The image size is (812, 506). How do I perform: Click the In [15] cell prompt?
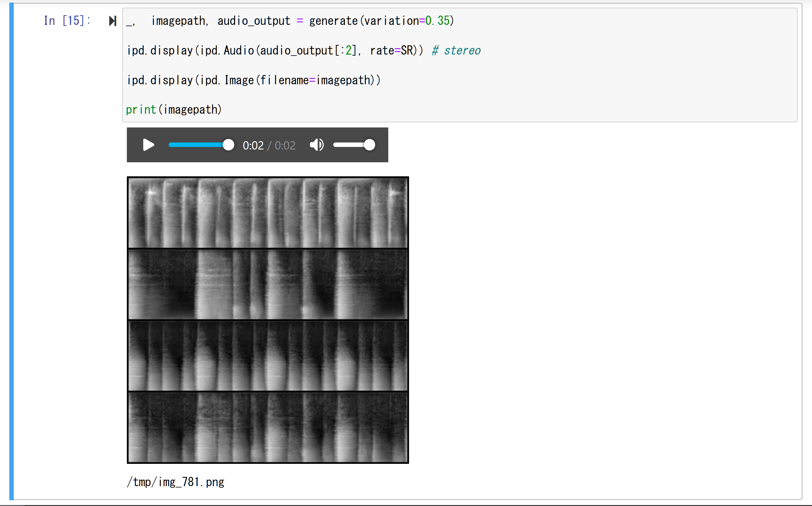point(67,21)
